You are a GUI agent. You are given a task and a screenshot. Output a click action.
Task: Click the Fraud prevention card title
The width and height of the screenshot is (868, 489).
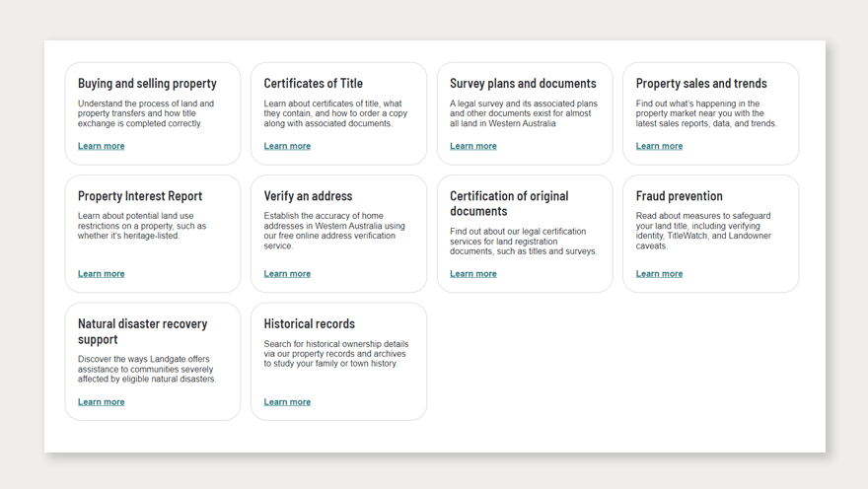[679, 196]
